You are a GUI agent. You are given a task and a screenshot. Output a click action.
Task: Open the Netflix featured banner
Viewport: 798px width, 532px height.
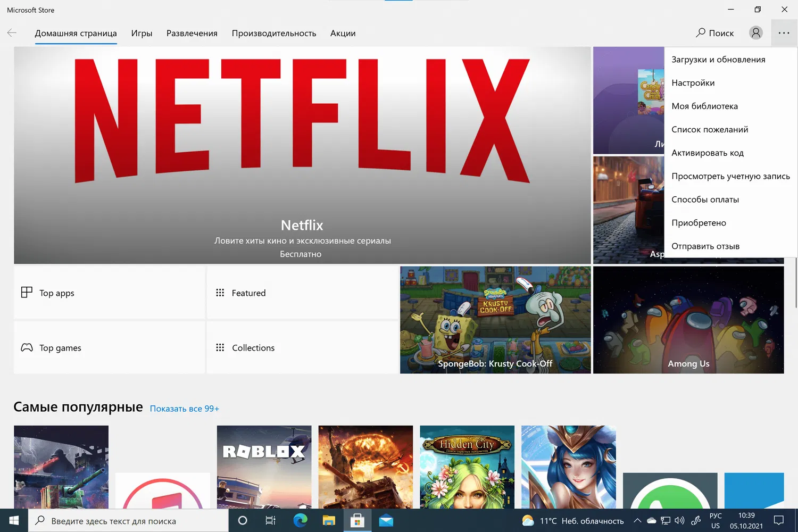coord(302,155)
